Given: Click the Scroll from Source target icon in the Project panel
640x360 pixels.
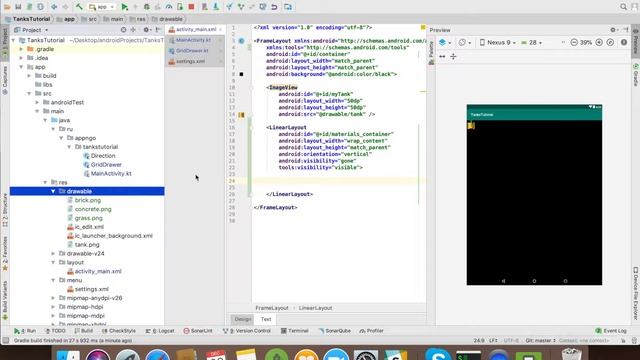Looking at the screenshot, I should click(123, 30).
